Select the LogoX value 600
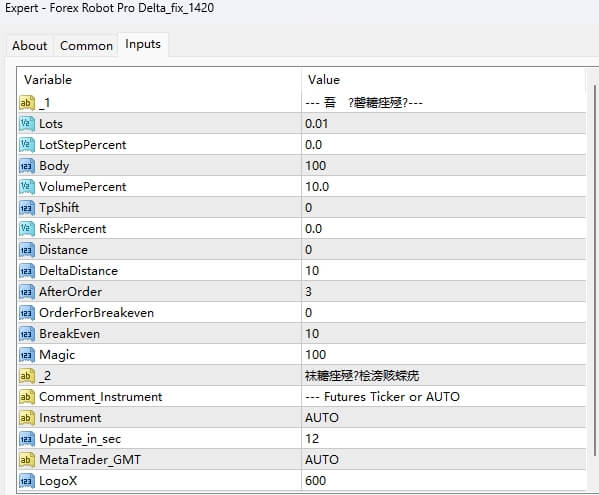This screenshot has width=599, height=495. click(x=316, y=481)
